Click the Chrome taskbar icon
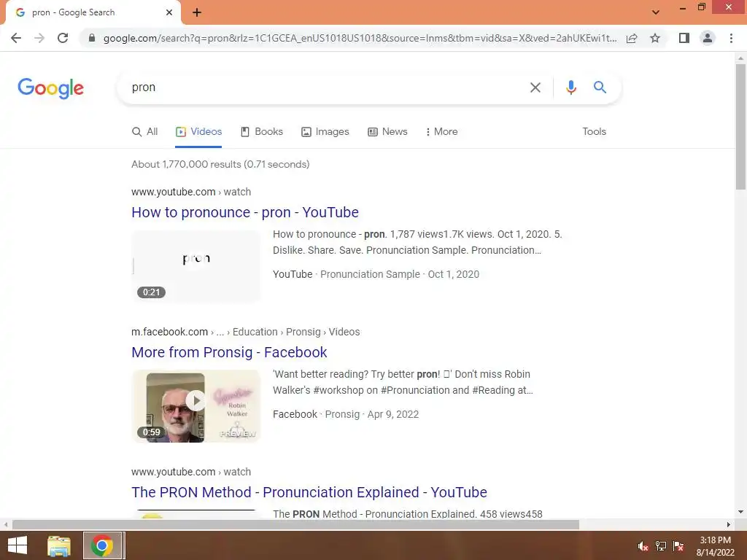Image resolution: width=747 pixels, height=560 pixels. coord(102,545)
